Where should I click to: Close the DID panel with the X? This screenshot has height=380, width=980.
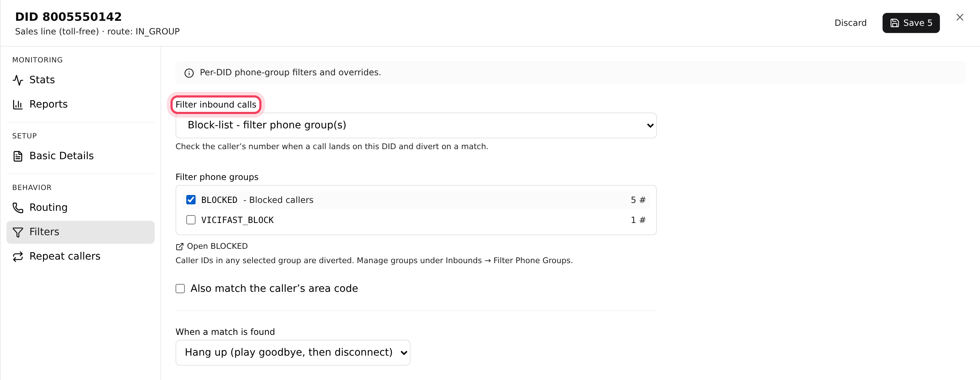[960, 17]
